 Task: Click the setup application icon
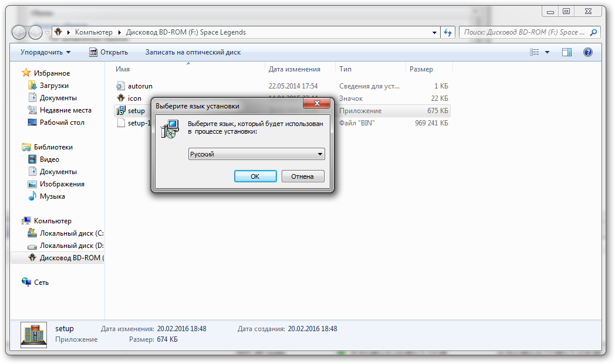click(x=120, y=111)
